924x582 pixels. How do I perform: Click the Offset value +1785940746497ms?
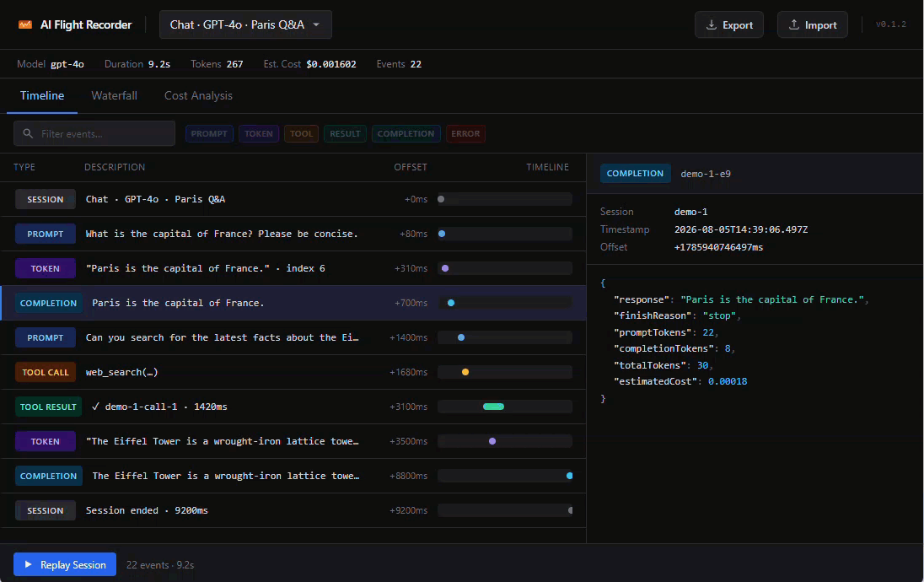click(x=718, y=247)
